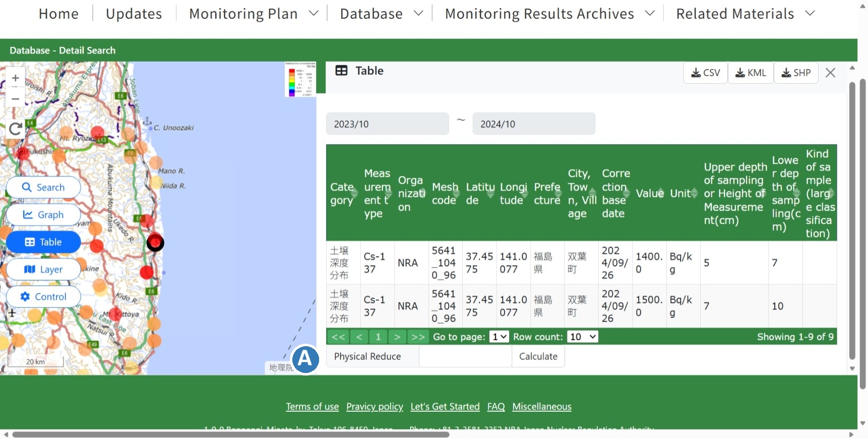Expand Monitoring Results Archives menu

[550, 14]
